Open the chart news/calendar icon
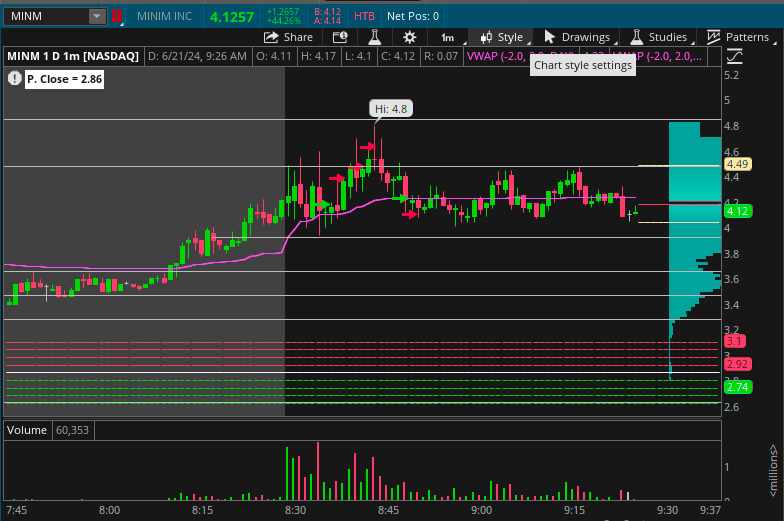The height and width of the screenshot is (521, 784). point(340,37)
